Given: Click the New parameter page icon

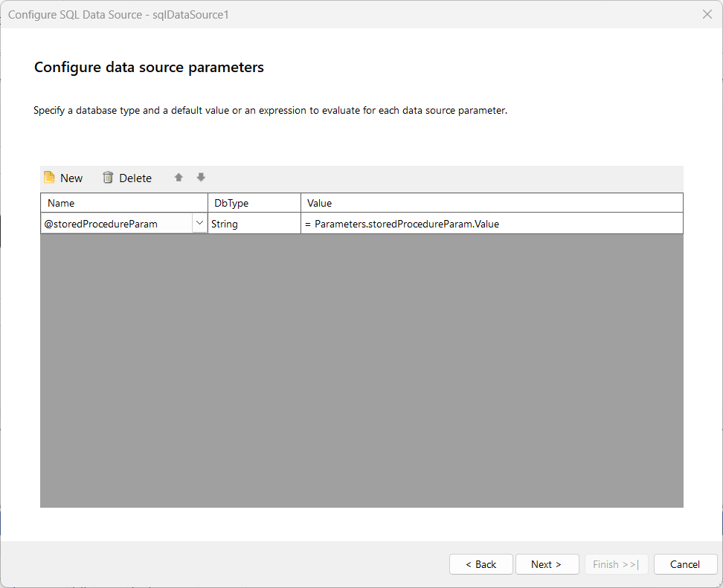Looking at the screenshot, I should 49,178.
